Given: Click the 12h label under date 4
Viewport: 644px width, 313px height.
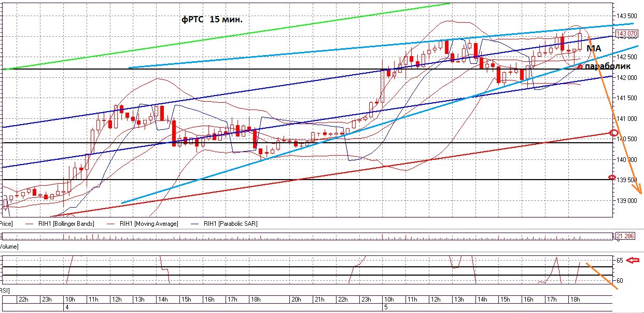Looking at the screenshot, I should (x=116, y=300).
